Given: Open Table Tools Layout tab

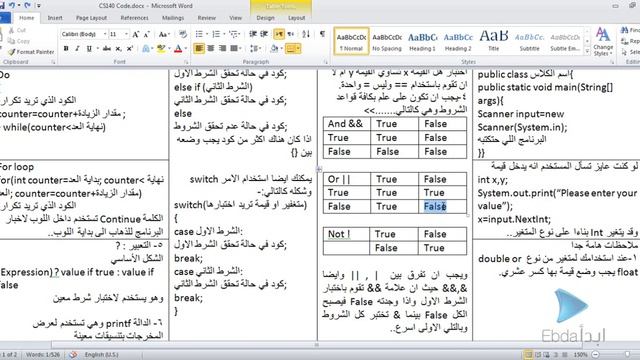Looking at the screenshot, I should (296, 18).
